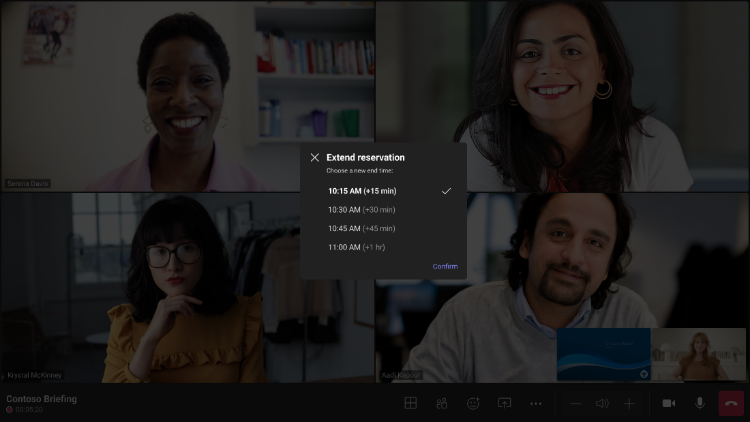Click the share content icon
The image size is (750, 422).
[504, 403]
